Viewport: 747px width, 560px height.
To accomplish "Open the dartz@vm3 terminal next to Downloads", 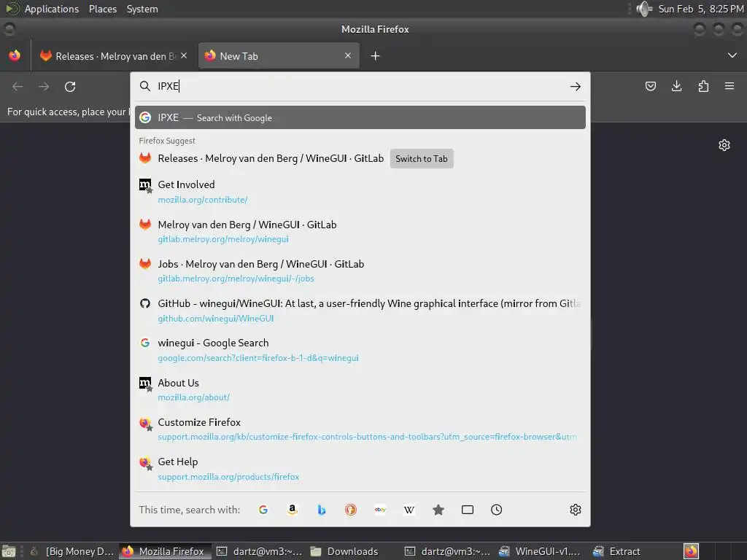I will [x=448, y=551].
